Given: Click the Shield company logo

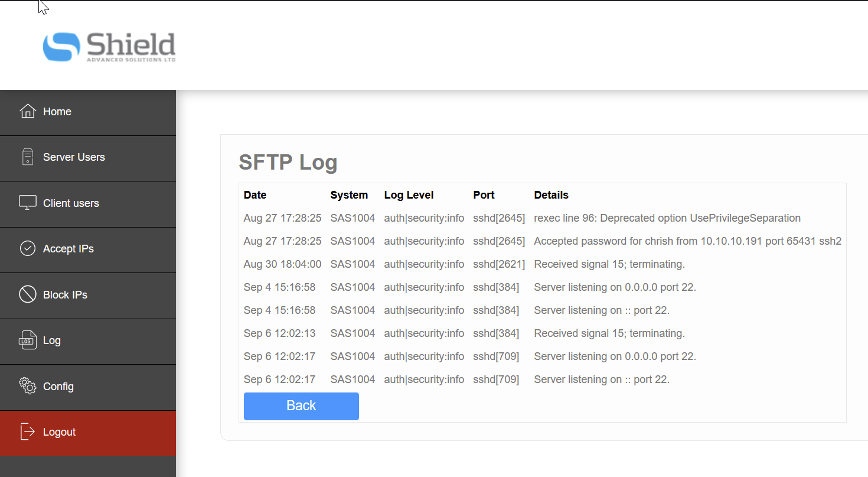Looking at the screenshot, I should click(109, 47).
